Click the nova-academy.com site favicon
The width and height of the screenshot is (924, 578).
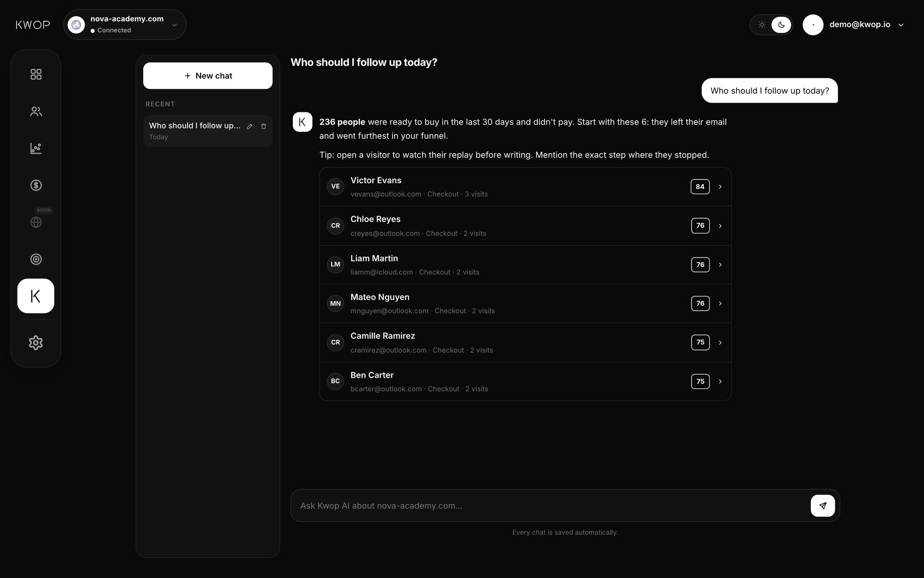point(76,25)
